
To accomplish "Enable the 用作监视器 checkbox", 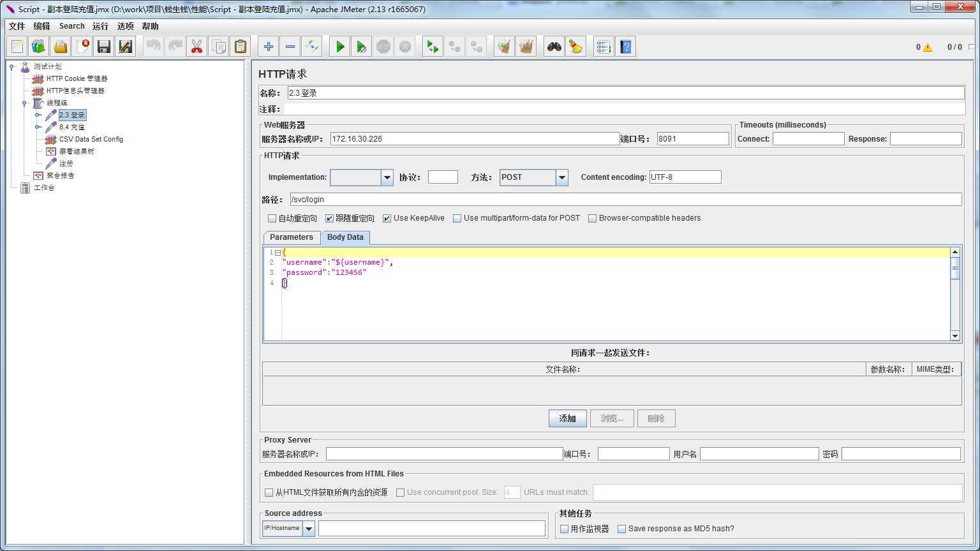I will (565, 529).
